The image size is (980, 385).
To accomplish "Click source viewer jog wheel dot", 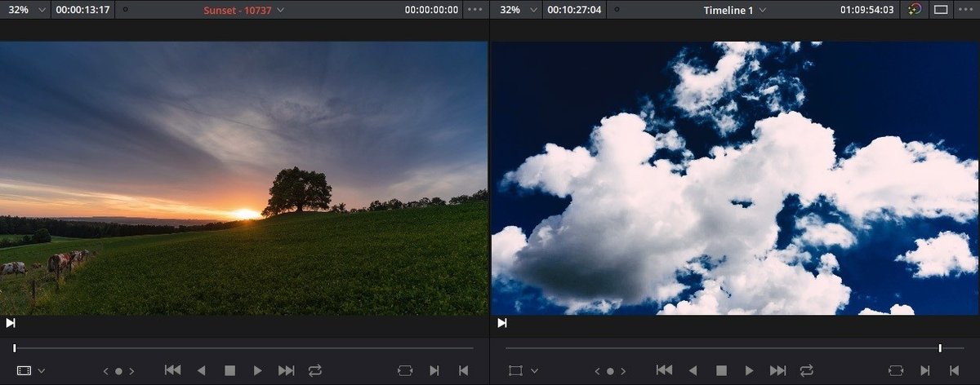I will click(118, 370).
